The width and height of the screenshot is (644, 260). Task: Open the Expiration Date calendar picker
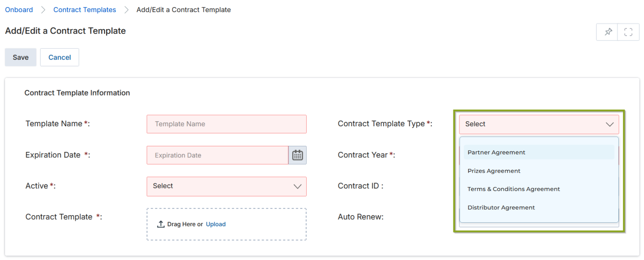(x=297, y=155)
